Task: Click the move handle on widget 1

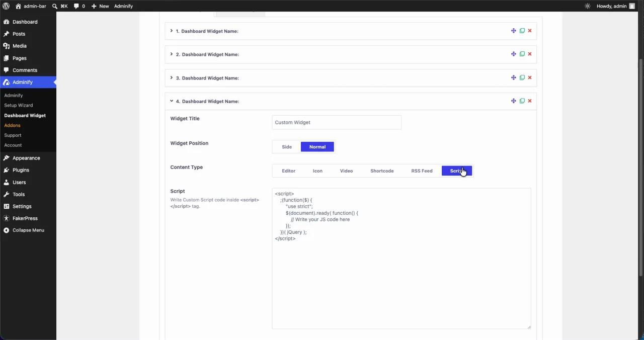Action: click(x=514, y=31)
